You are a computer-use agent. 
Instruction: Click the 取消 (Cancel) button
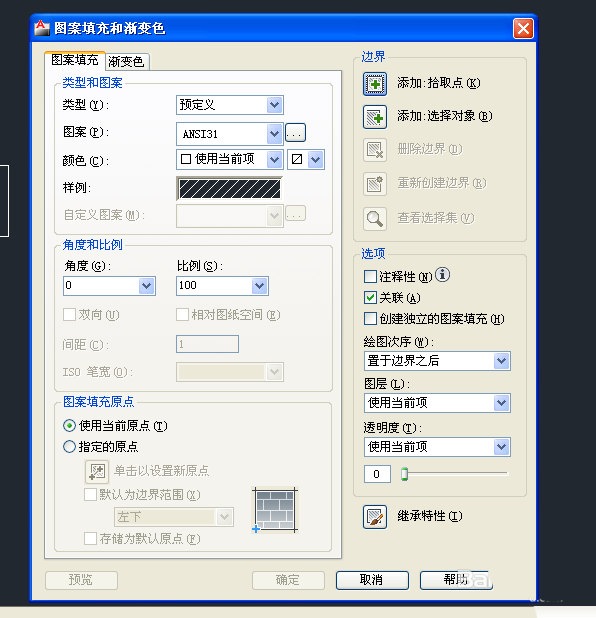[x=372, y=580]
